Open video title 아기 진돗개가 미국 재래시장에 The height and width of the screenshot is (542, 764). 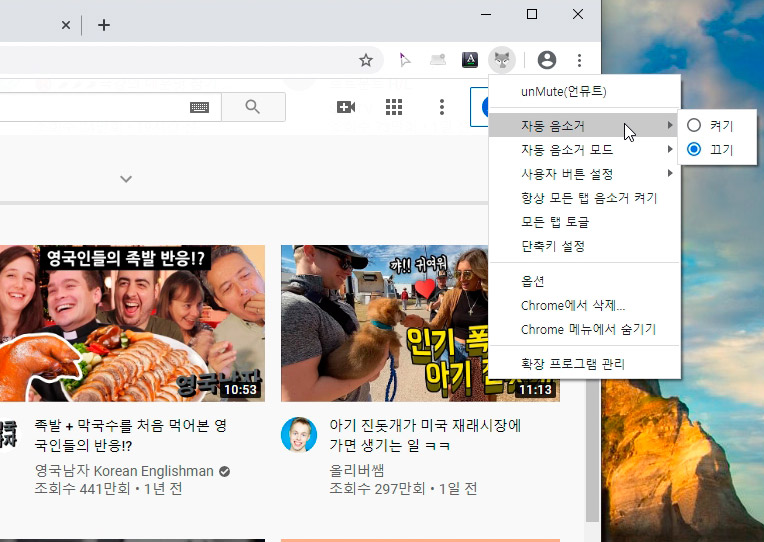click(425, 435)
